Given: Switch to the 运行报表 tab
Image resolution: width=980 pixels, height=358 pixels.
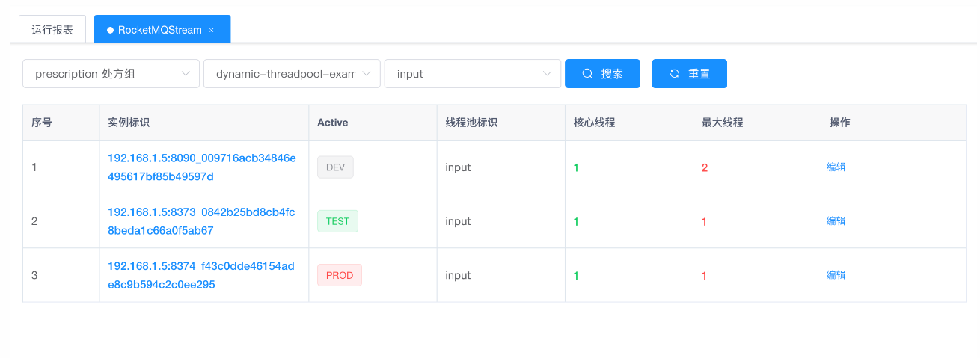Looking at the screenshot, I should (52, 30).
